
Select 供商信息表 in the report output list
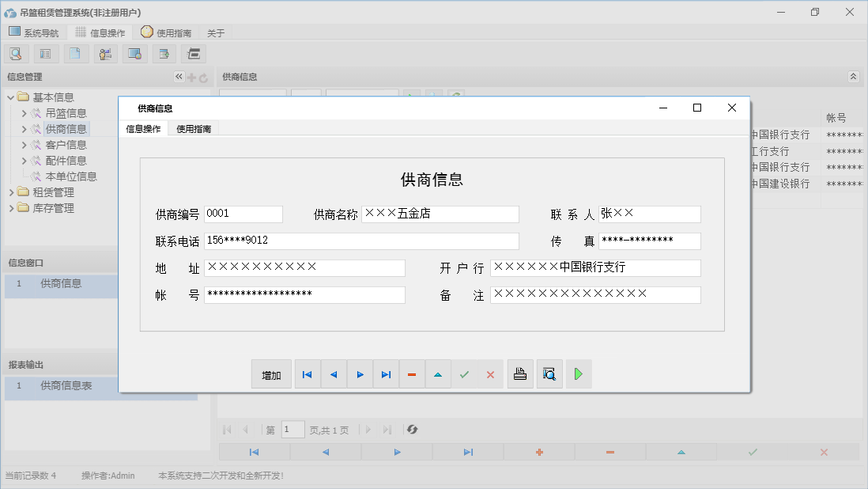point(66,385)
